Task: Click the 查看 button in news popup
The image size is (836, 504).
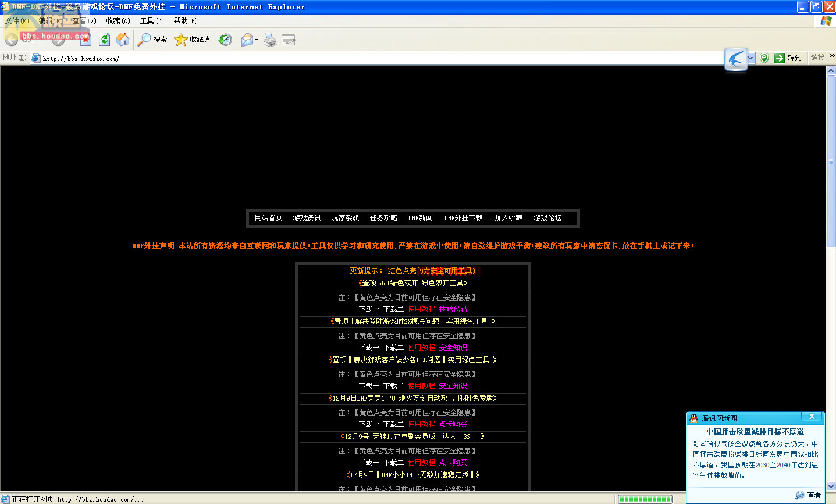Action: coord(814,495)
